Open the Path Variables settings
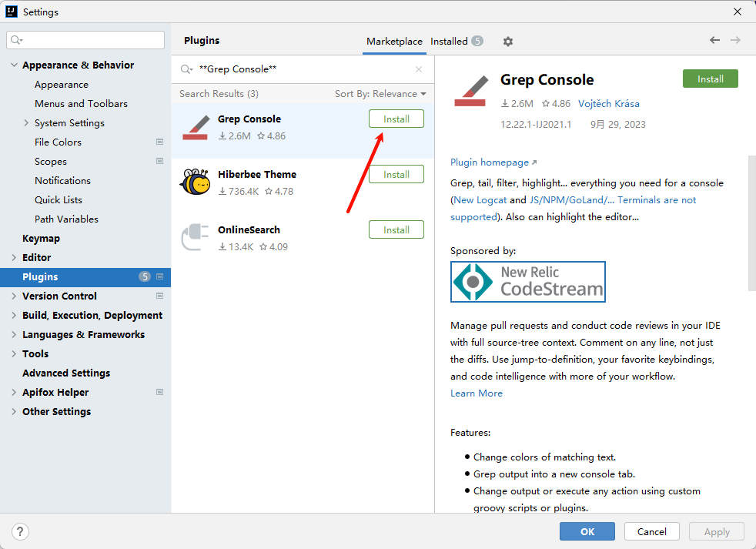Image resolution: width=756 pixels, height=549 pixels. [66, 219]
